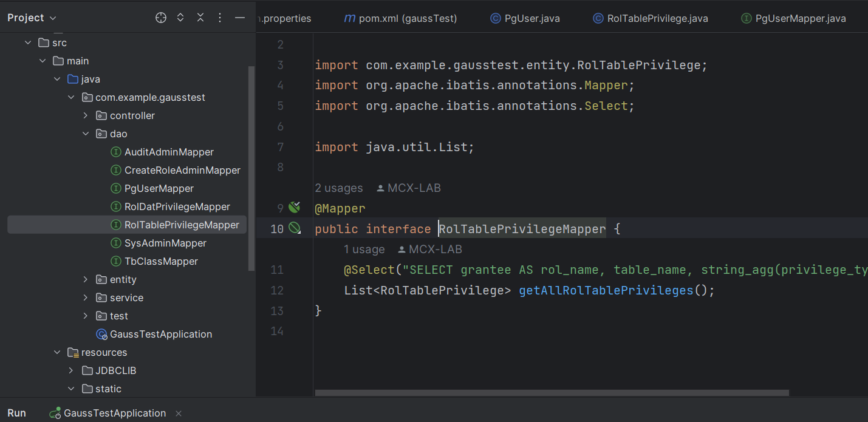Viewport: 868px width, 422px height.
Task: Expand the controller package
Action: tap(86, 115)
